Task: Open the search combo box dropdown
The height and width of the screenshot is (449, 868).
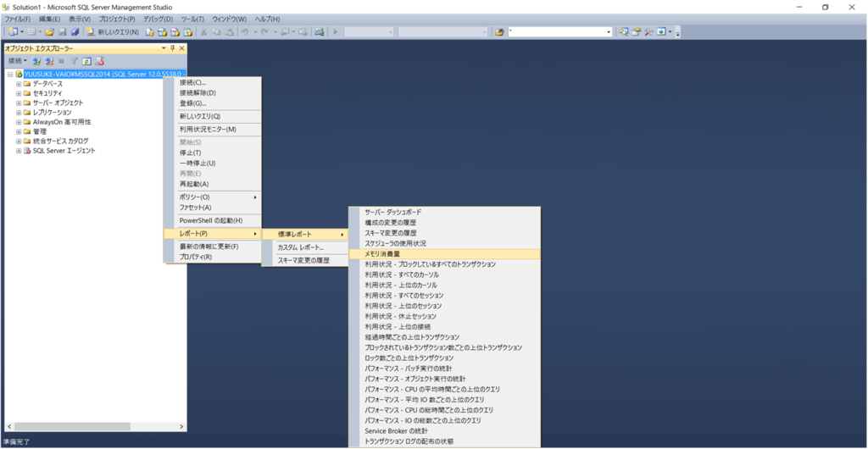Action: click(x=609, y=32)
